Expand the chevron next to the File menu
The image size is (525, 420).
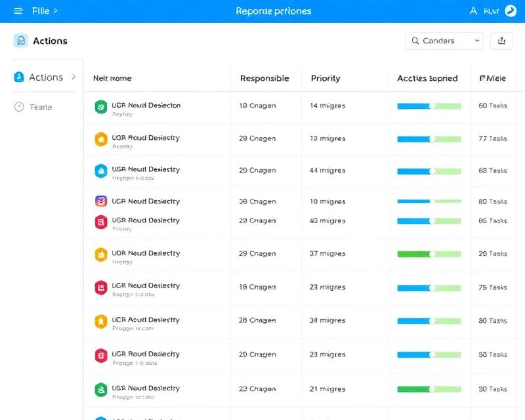coord(56,11)
